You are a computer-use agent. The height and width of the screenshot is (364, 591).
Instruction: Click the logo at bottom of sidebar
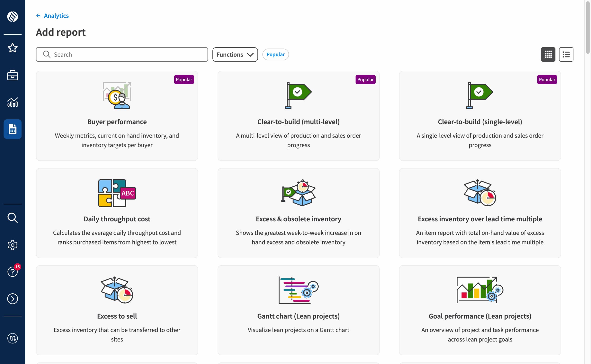click(12, 338)
